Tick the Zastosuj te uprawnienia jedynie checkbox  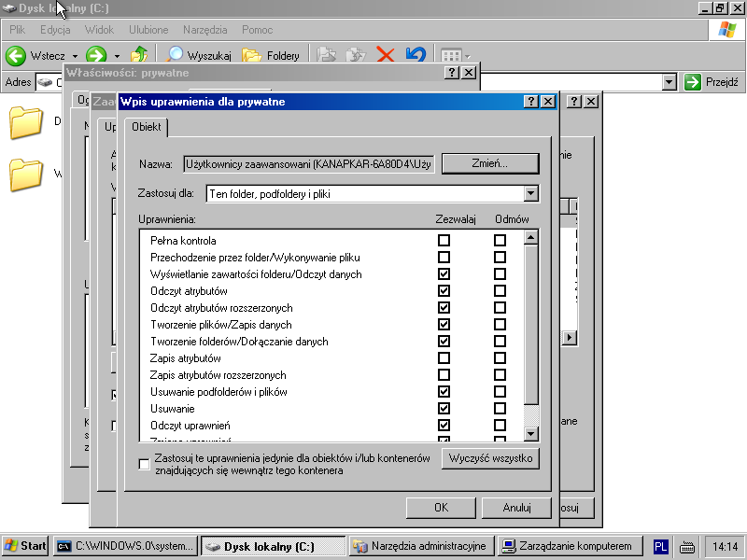144,464
